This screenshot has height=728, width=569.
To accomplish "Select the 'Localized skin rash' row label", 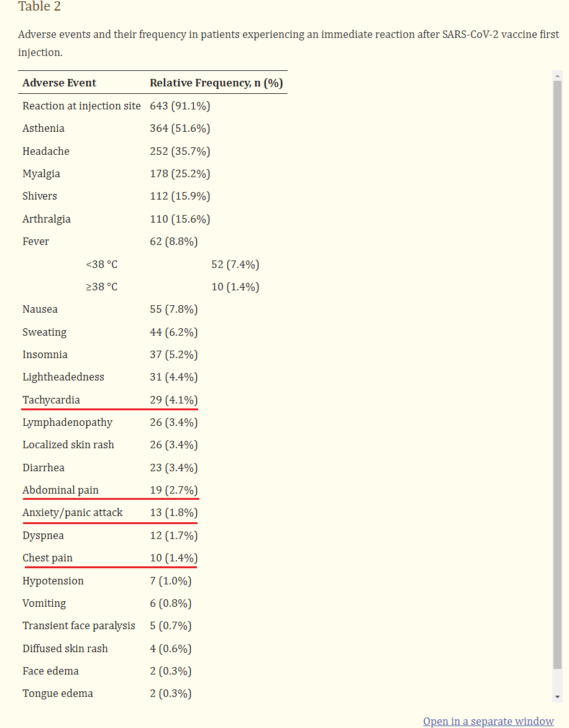I will 68,445.
